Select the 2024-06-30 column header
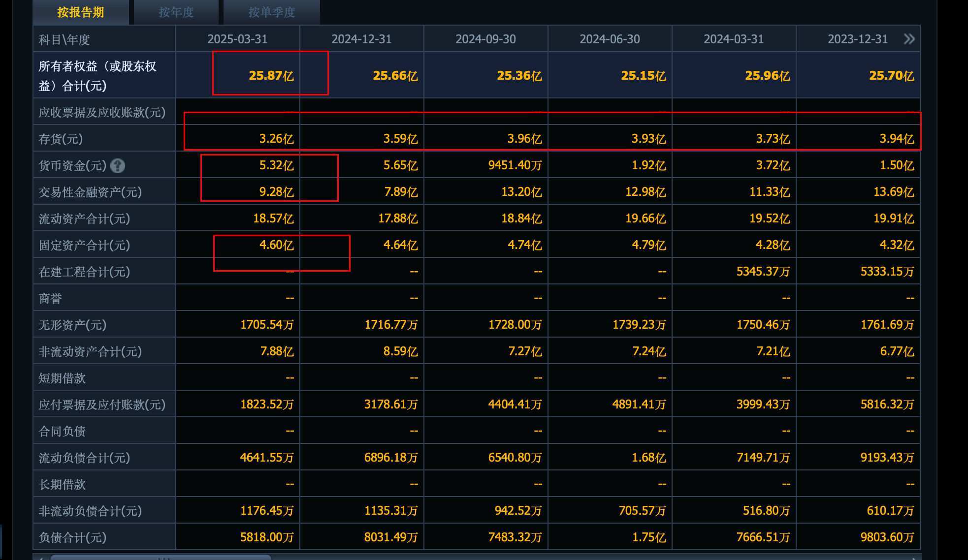 click(x=610, y=39)
